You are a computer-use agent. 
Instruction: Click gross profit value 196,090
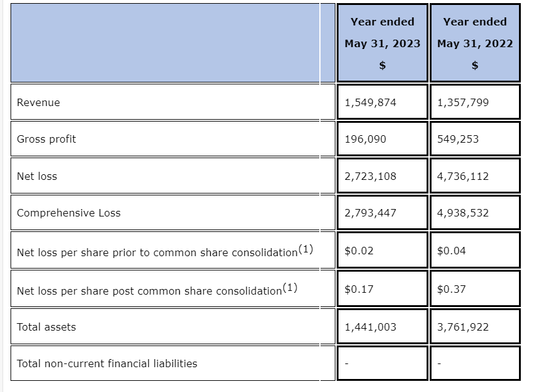coord(365,139)
